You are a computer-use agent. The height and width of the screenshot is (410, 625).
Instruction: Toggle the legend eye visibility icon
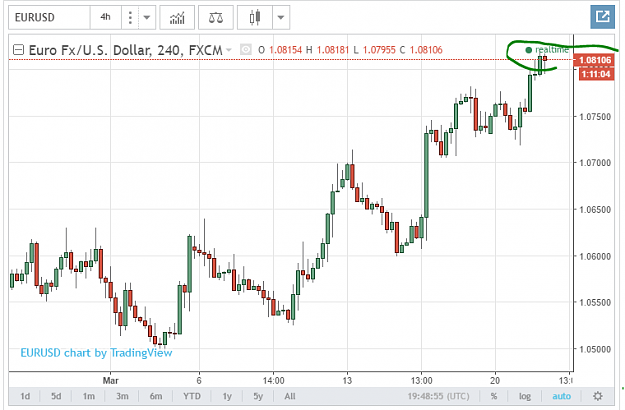click(x=246, y=50)
